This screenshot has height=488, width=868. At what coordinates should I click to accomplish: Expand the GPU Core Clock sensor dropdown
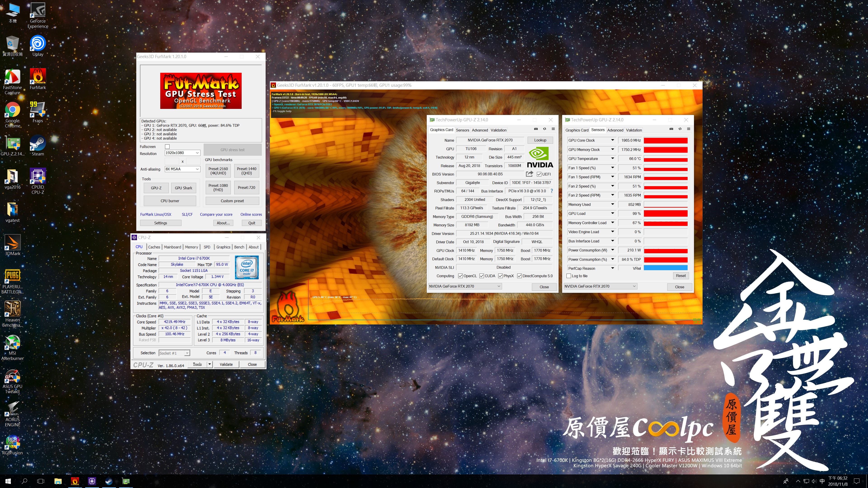tap(612, 140)
